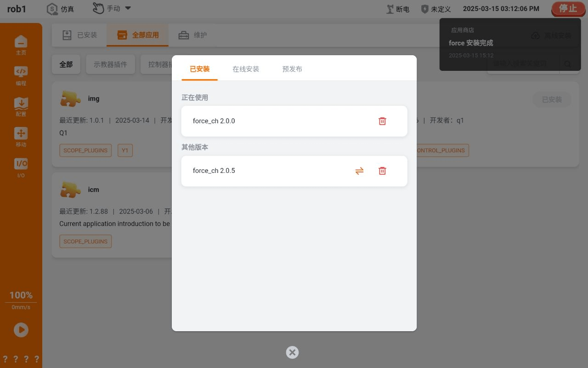Open the 维护 maintenance tab
Screen dimensions: 588x368
[x=192, y=35]
